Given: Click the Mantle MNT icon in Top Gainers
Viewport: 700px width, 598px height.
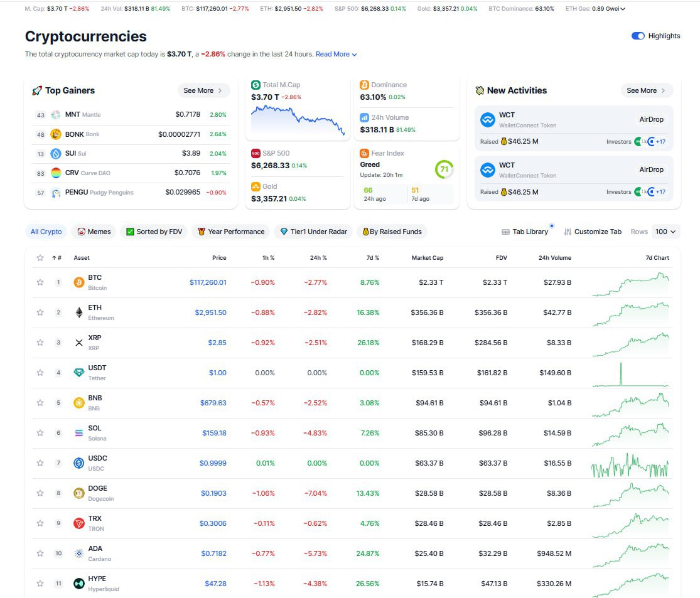Looking at the screenshot, I should pyautogui.click(x=56, y=115).
